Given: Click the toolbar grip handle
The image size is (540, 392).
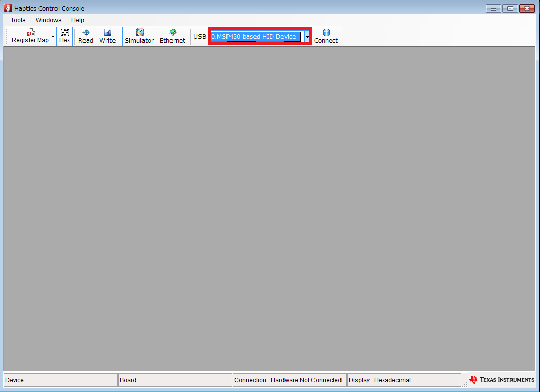Looking at the screenshot, I should (x=7, y=36).
